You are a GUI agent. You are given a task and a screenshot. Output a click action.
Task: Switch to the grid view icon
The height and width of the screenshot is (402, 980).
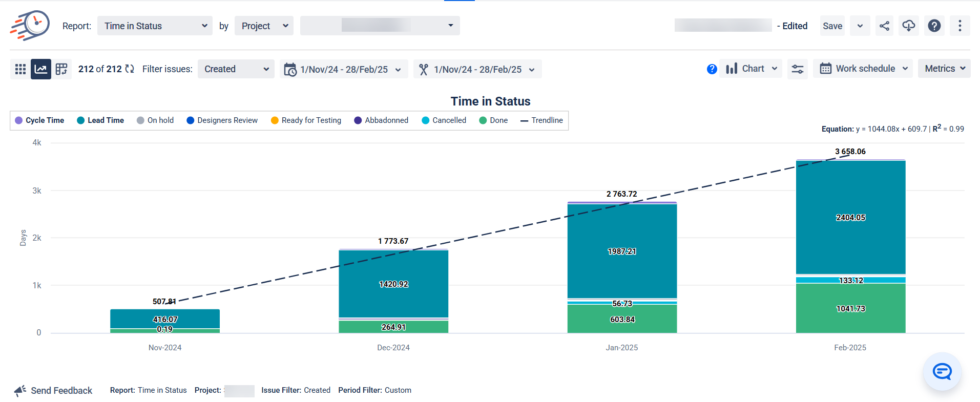click(x=20, y=69)
